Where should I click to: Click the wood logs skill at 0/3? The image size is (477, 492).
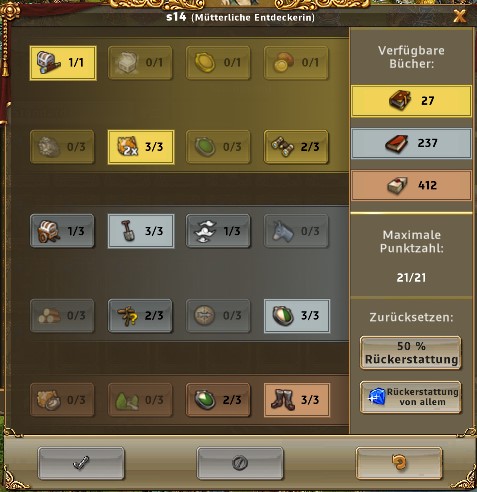coord(62,315)
